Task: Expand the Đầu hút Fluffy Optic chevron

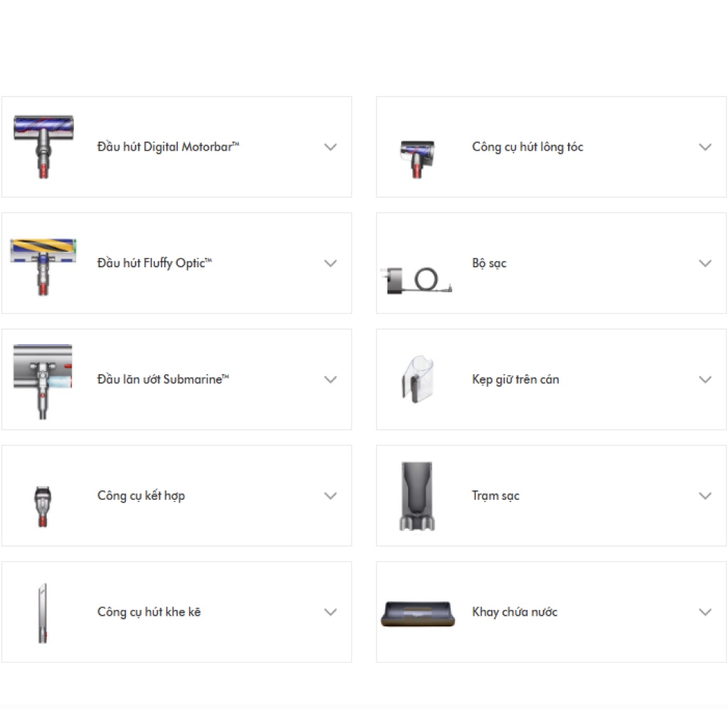Action: pos(331,263)
